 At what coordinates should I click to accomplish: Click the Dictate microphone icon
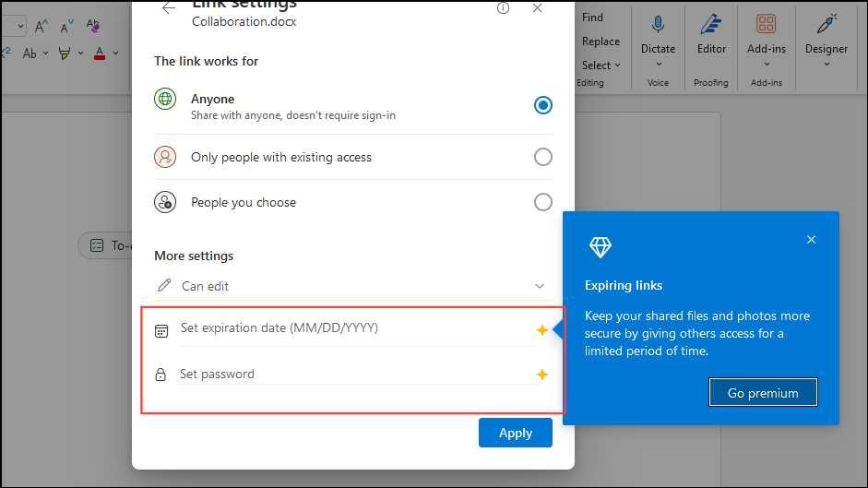click(658, 25)
